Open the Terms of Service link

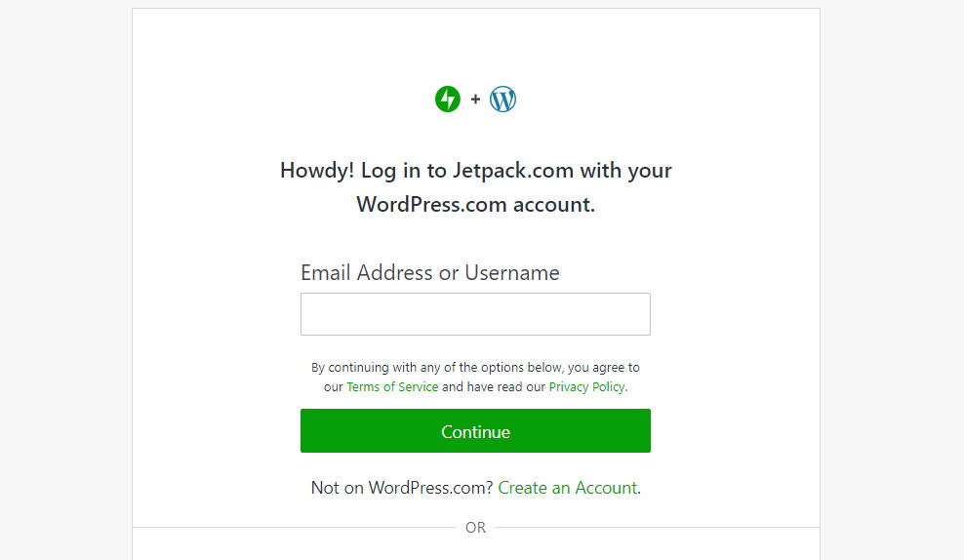pos(392,387)
